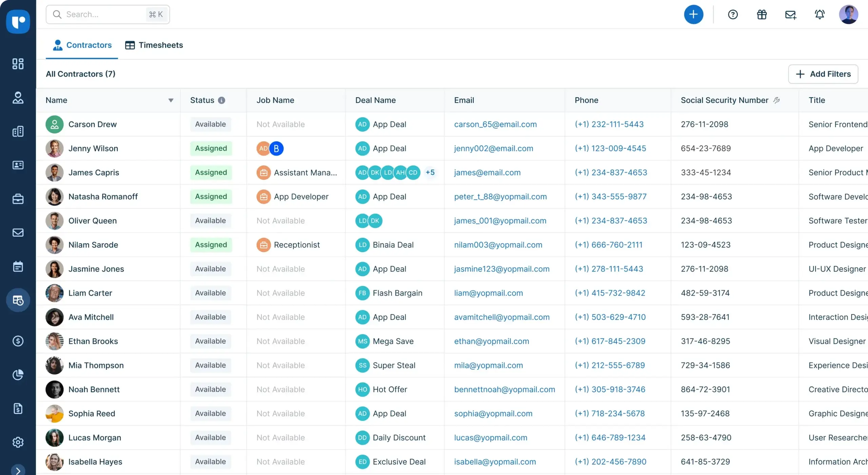Select the people icon in the sidebar
Viewport: 868px width, 475px height.
[x=18, y=98]
